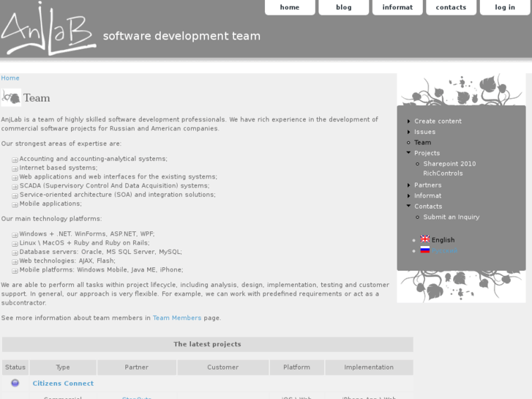Open the home tab
The height and width of the screenshot is (399, 532).
pyautogui.click(x=290, y=7)
